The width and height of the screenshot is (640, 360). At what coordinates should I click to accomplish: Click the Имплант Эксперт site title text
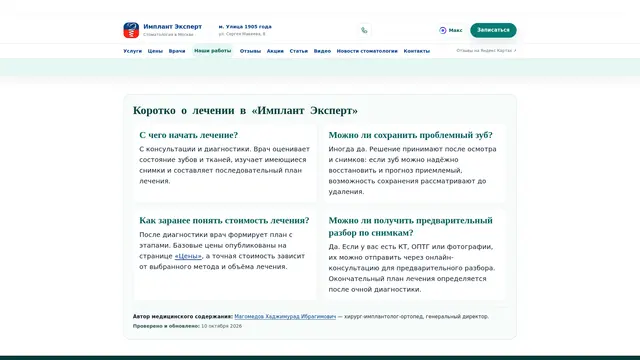point(173,27)
